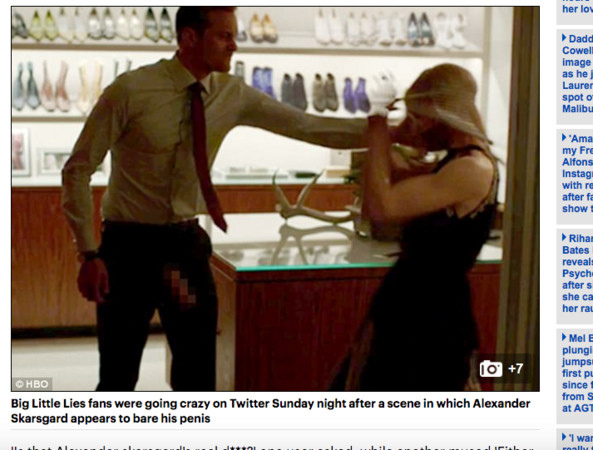593x450 pixels.
Task: Click the arrow bullet beside the Rihar Bates story
Action: tap(564, 237)
